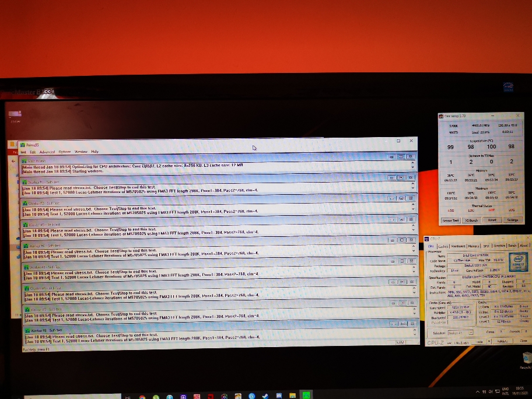Screen dimensions: 532x399
Task: Click the scroll up arrow in Worker #3 window
Action: coord(413,226)
